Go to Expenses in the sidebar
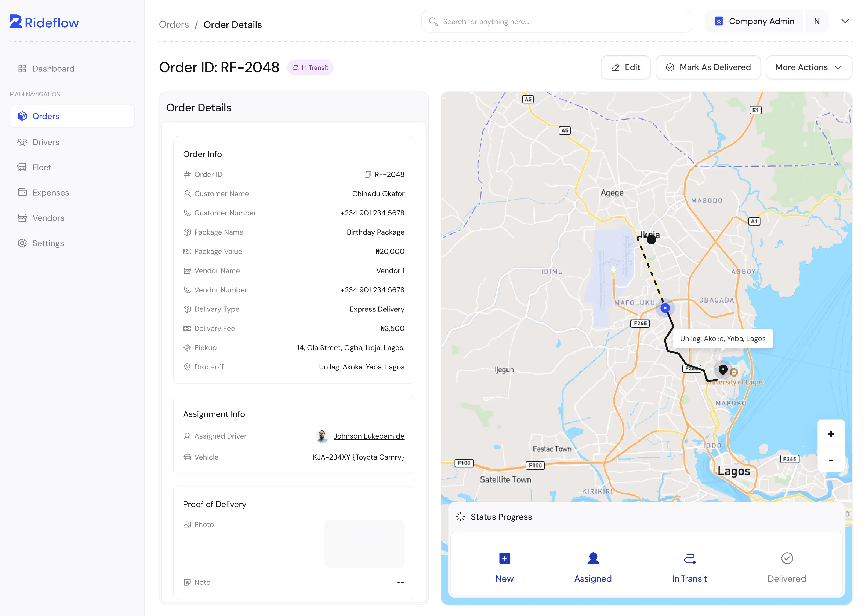867x616 pixels. (x=51, y=192)
